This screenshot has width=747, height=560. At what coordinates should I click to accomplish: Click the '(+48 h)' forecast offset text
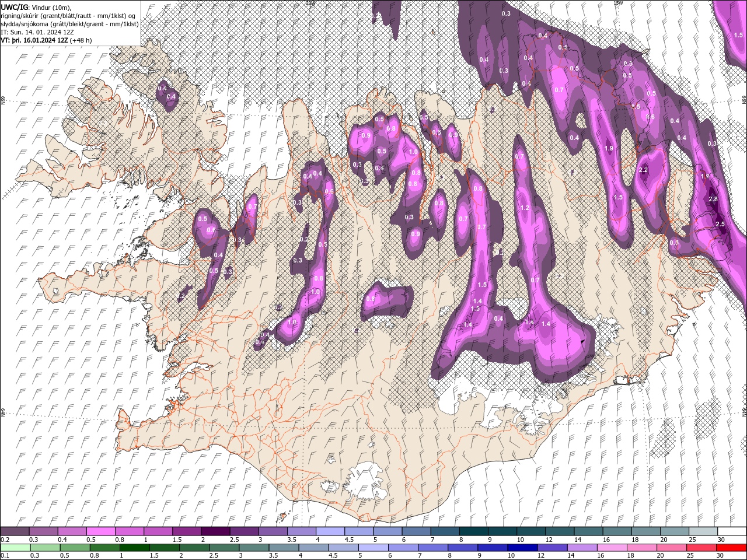pyautogui.click(x=81, y=40)
